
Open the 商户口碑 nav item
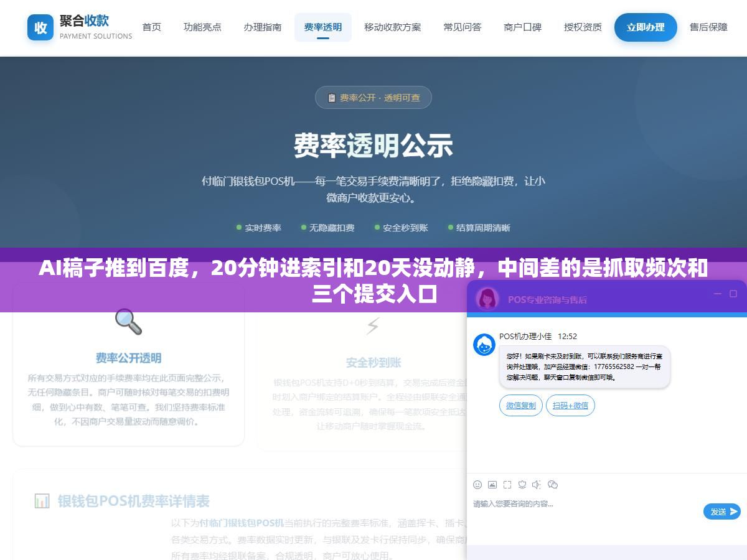tap(523, 27)
